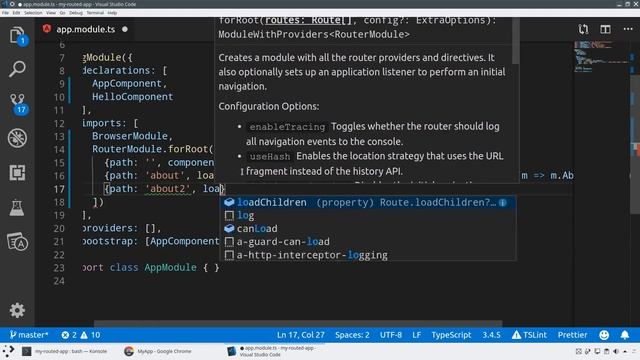Image resolution: width=640 pixels, height=360 pixels.
Task: Open the Debug view (crossed bug icon)
Action: 17,138
